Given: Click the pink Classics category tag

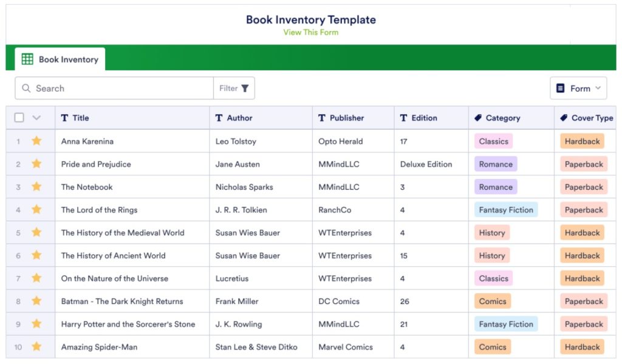Looking at the screenshot, I should pyautogui.click(x=493, y=141).
